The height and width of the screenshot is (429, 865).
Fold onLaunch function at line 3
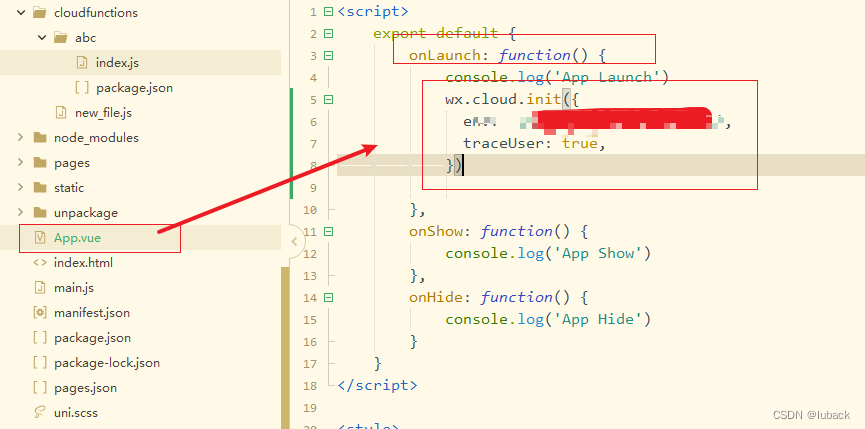[x=329, y=55]
